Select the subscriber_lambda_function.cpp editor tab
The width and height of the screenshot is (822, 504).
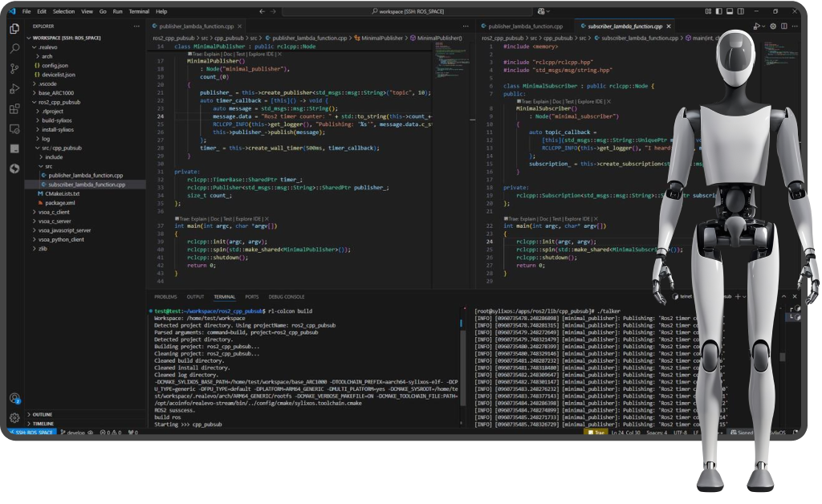[625, 26]
